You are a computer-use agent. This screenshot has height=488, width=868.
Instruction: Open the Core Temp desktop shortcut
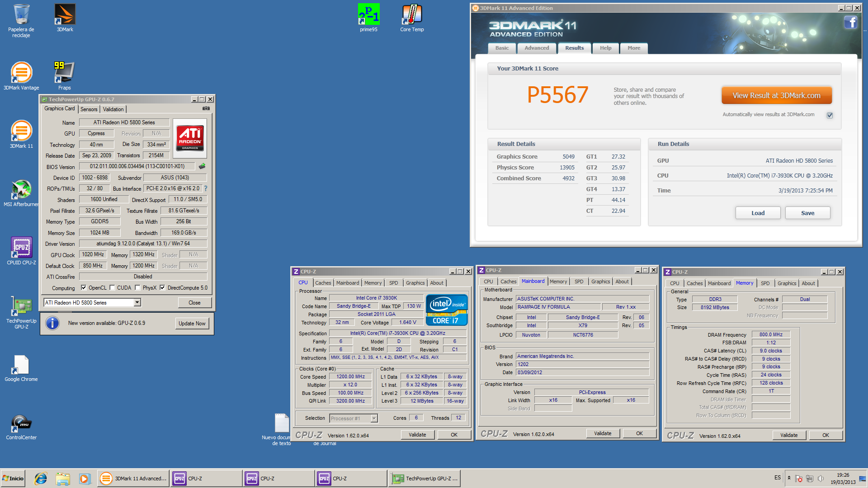coord(412,18)
